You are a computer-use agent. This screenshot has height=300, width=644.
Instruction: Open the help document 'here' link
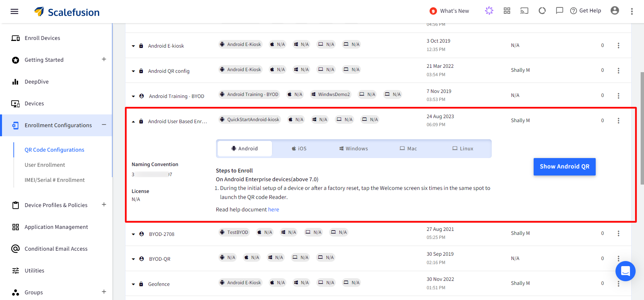[x=273, y=209]
